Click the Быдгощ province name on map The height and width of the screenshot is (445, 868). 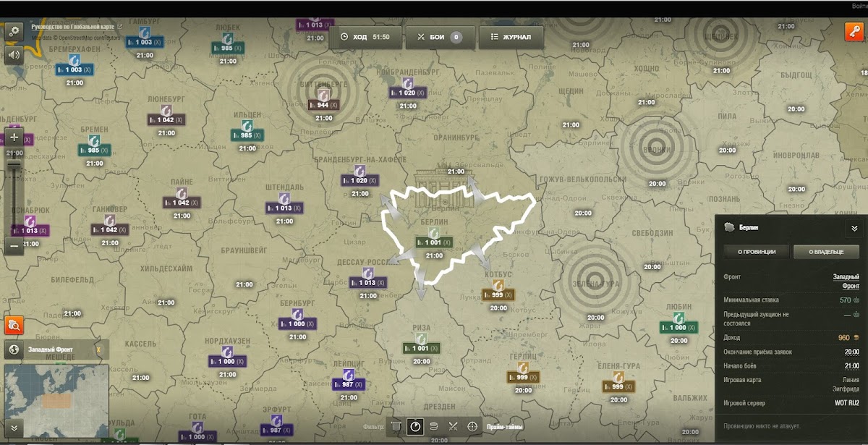coord(796,75)
